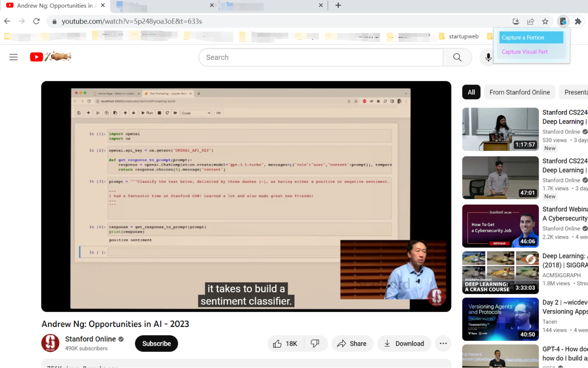Choose Capture a Portion option
This screenshot has width=588, height=368.
point(531,38)
